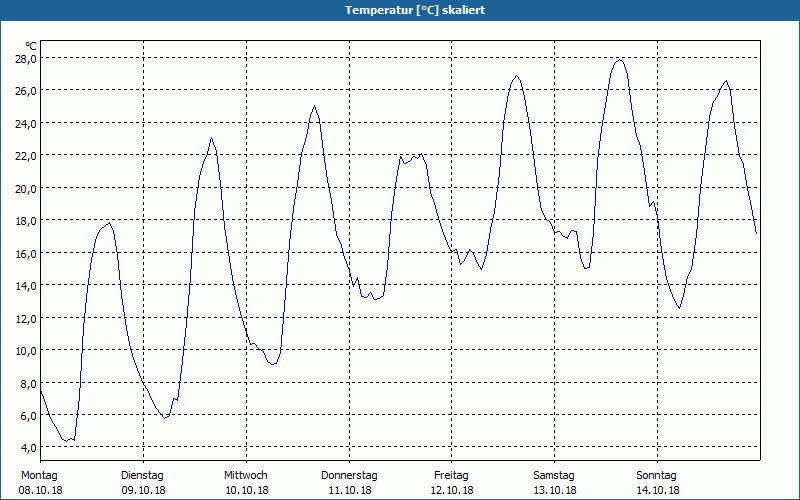800x500 pixels.
Task: Click the 8,0 axis label
Action: pos(28,384)
